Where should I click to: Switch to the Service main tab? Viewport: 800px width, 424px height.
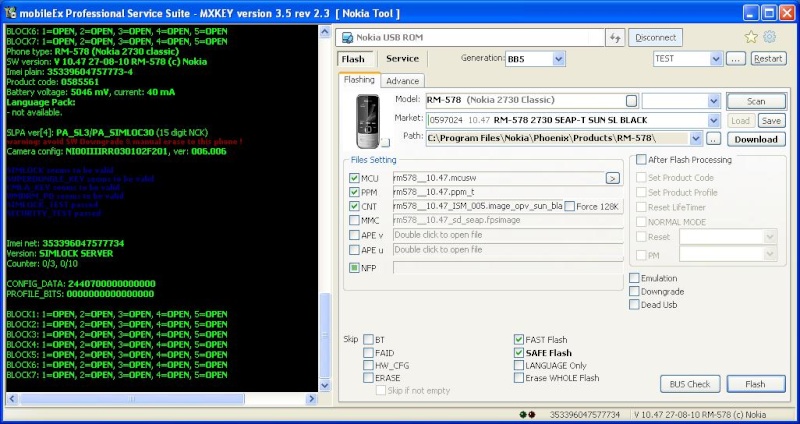(x=403, y=59)
